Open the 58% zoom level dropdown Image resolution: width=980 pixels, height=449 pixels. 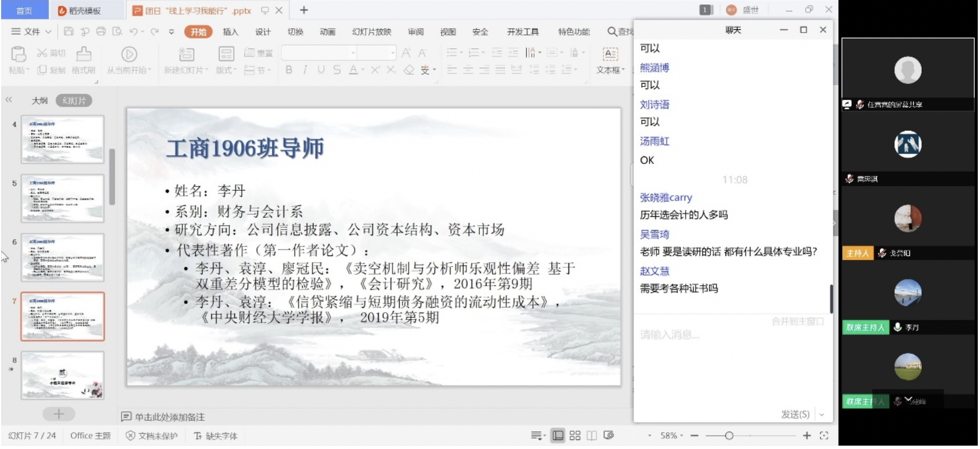[x=672, y=436]
